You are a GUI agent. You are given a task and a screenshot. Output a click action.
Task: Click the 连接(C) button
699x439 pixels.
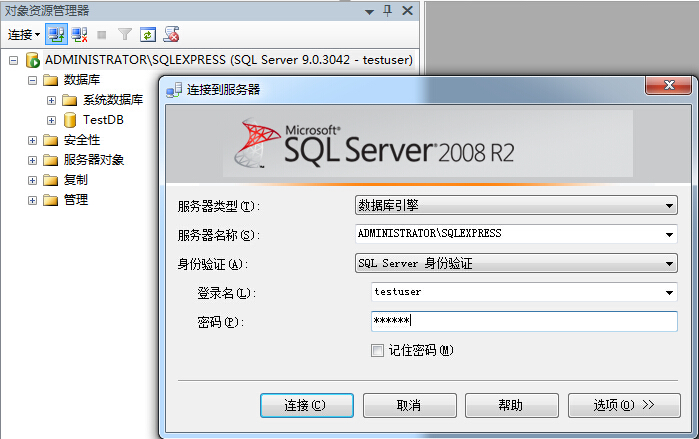307,405
